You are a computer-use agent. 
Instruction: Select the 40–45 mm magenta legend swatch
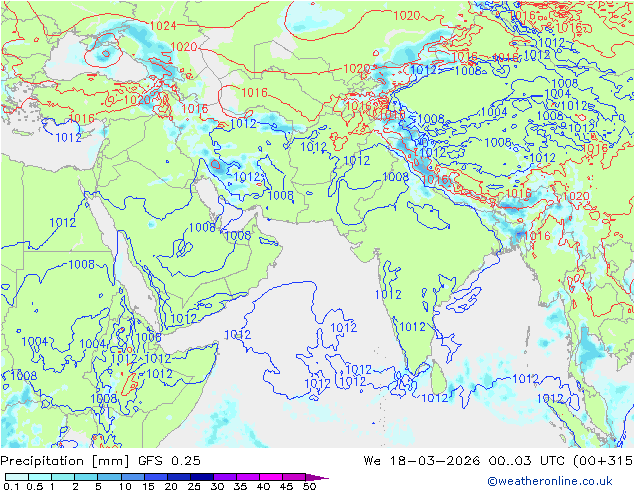pyautogui.click(x=271, y=477)
